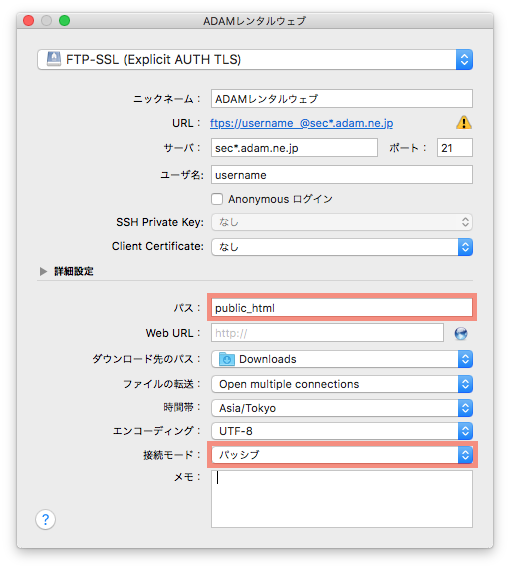Open the ftps://username@sec*.adam.ne.jp link
This screenshot has height=569, width=510.
301,123
